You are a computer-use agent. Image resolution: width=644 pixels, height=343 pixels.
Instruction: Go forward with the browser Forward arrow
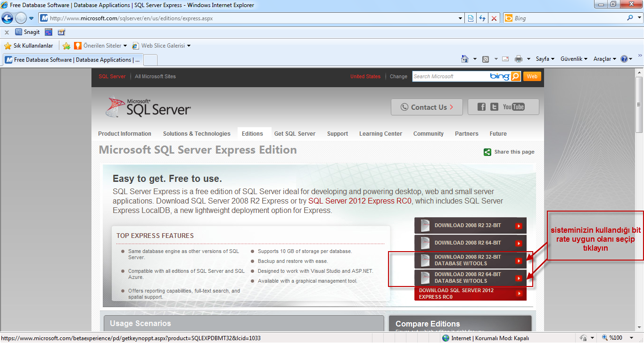21,18
